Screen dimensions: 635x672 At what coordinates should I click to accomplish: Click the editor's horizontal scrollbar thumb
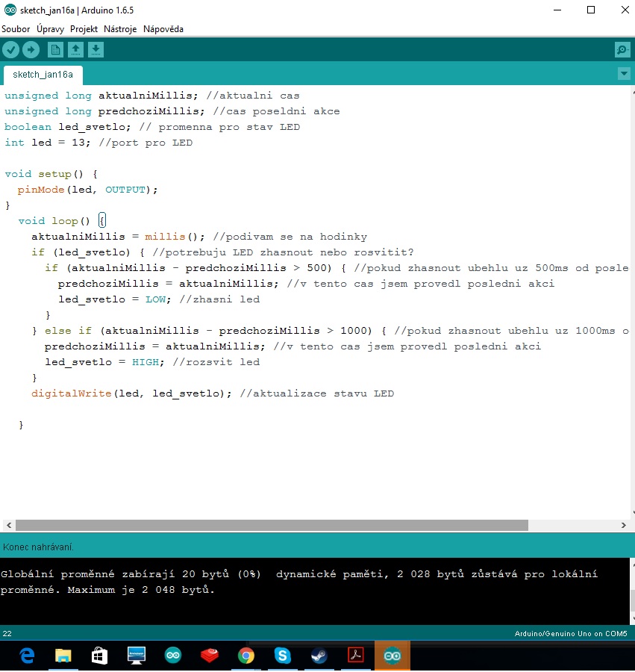tap(271, 526)
